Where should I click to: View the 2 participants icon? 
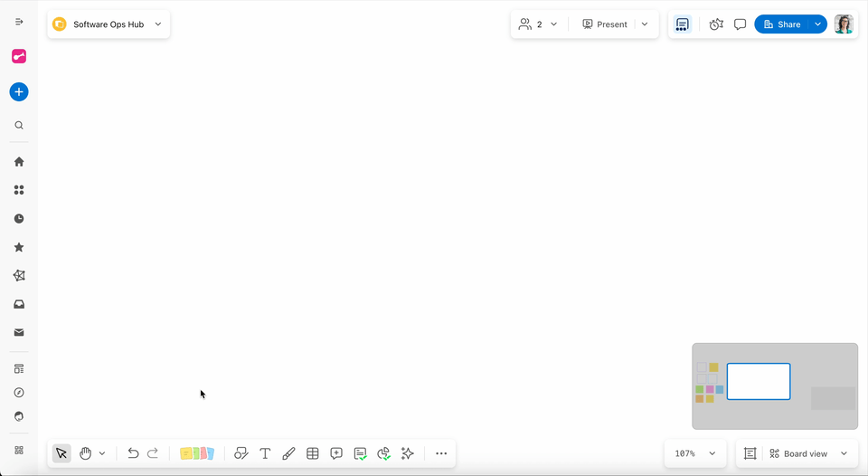coord(524,24)
